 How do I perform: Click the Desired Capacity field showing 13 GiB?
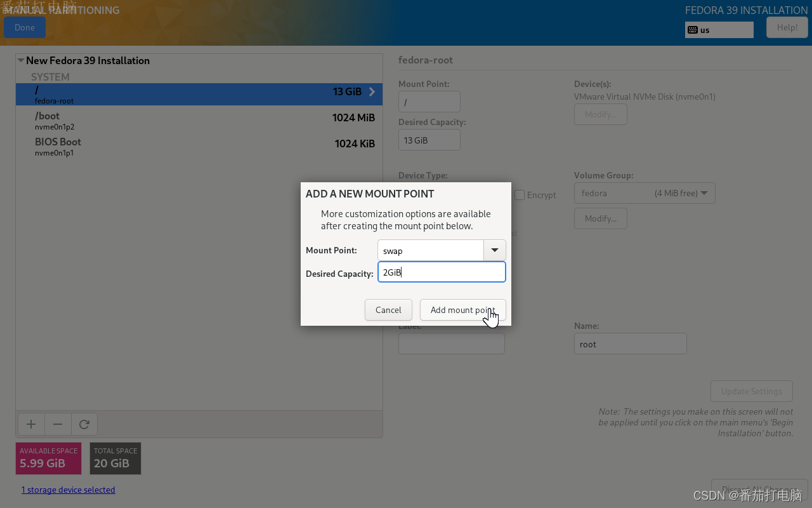[x=429, y=140]
